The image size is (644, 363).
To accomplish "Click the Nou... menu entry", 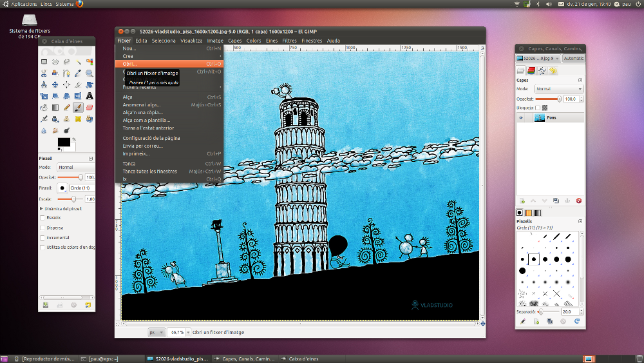I will point(169,48).
